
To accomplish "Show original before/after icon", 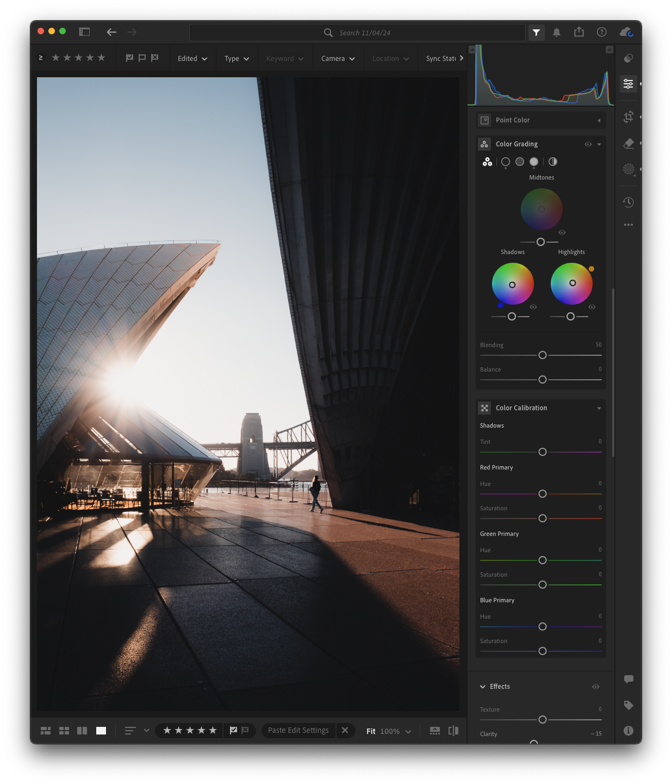I will point(453,731).
